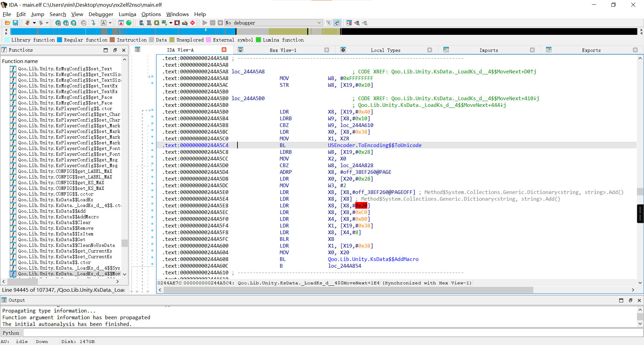Click the column document icon
Screen dimensions: 644x345
pos(149,23)
